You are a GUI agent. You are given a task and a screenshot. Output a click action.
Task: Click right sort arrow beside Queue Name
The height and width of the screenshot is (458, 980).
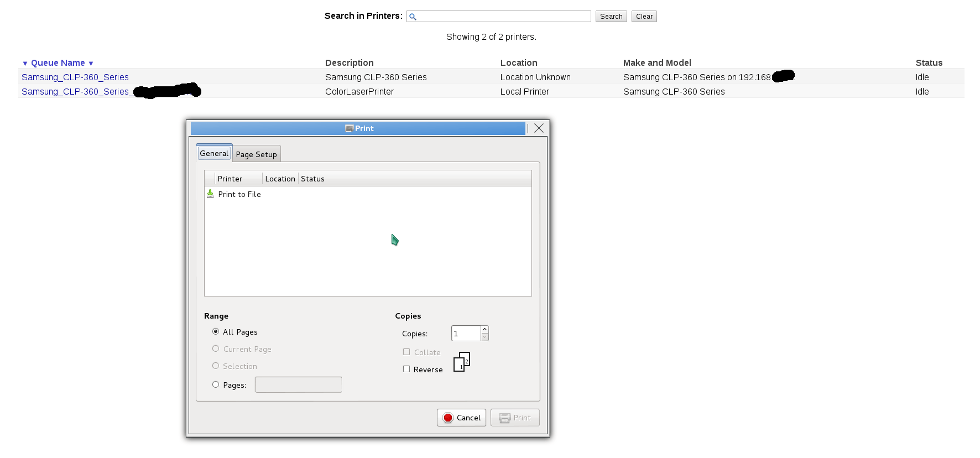[91, 64]
